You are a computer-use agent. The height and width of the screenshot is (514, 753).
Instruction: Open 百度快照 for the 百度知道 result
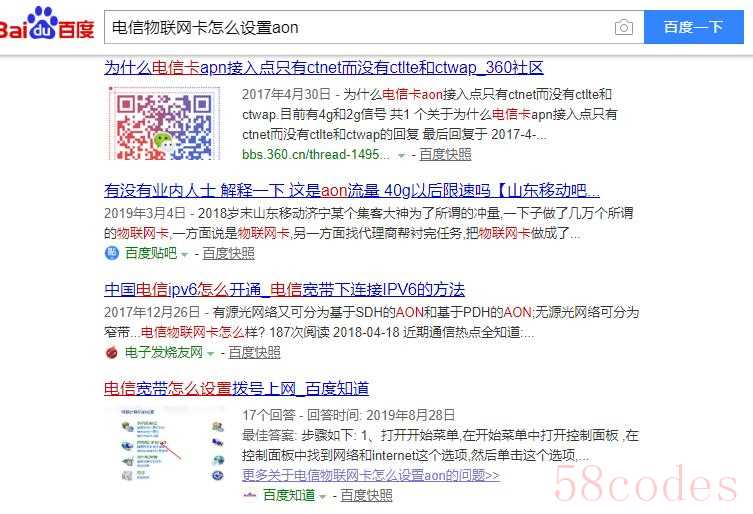click(x=366, y=495)
